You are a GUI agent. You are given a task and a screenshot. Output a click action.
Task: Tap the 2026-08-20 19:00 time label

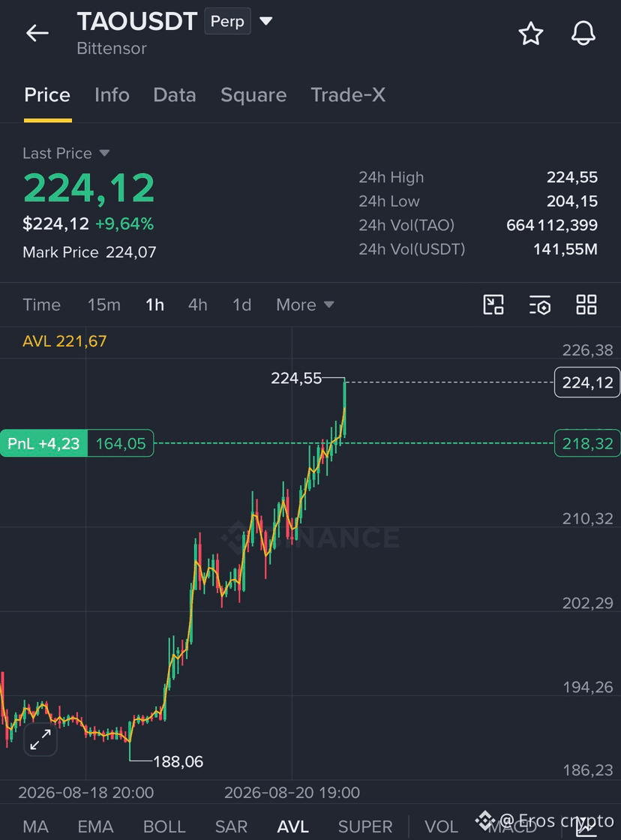click(292, 792)
